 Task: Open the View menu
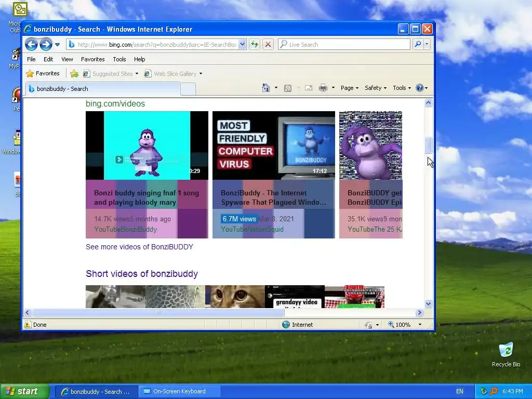click(x=67, y=59)
